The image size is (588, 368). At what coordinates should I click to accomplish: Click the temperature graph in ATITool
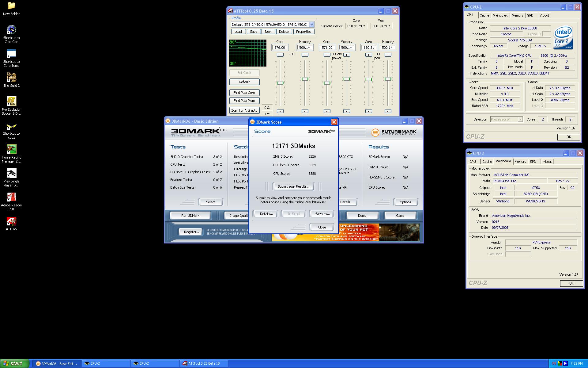[248, 53]
